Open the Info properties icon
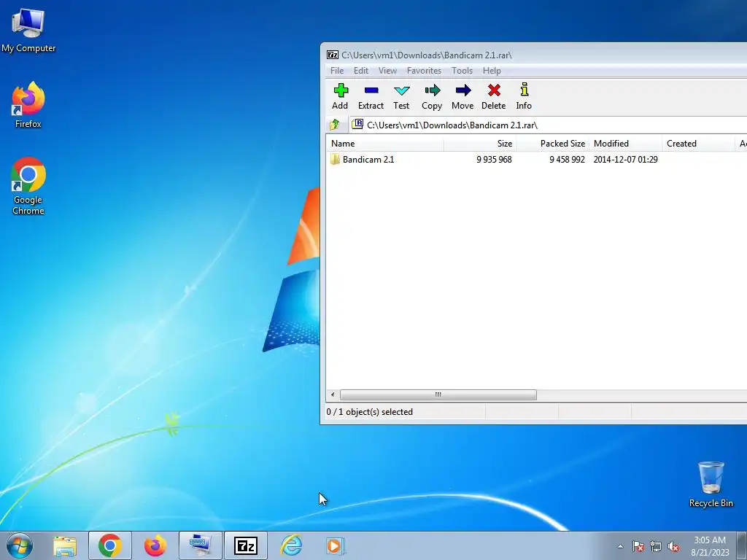The image size is (747, 560). point(524,97)
